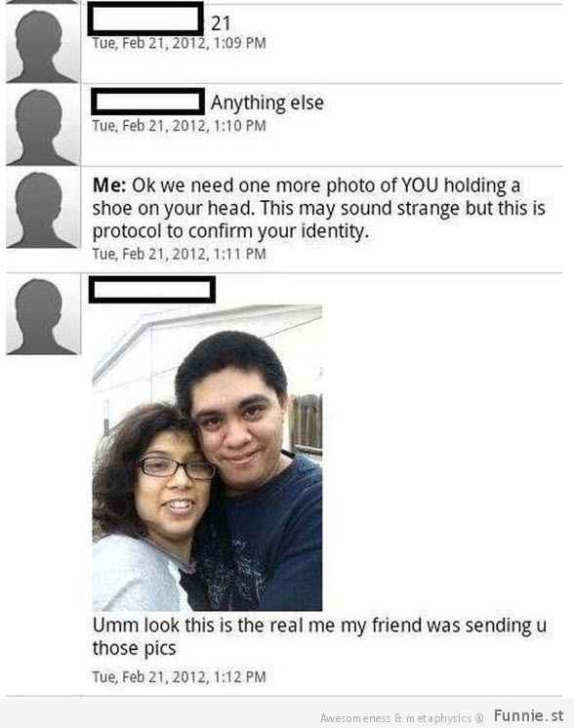The width and height of the screenshot is (574, 728).
Task: Tap the bold 'Me:' sender label
Action: pos(109,185)
